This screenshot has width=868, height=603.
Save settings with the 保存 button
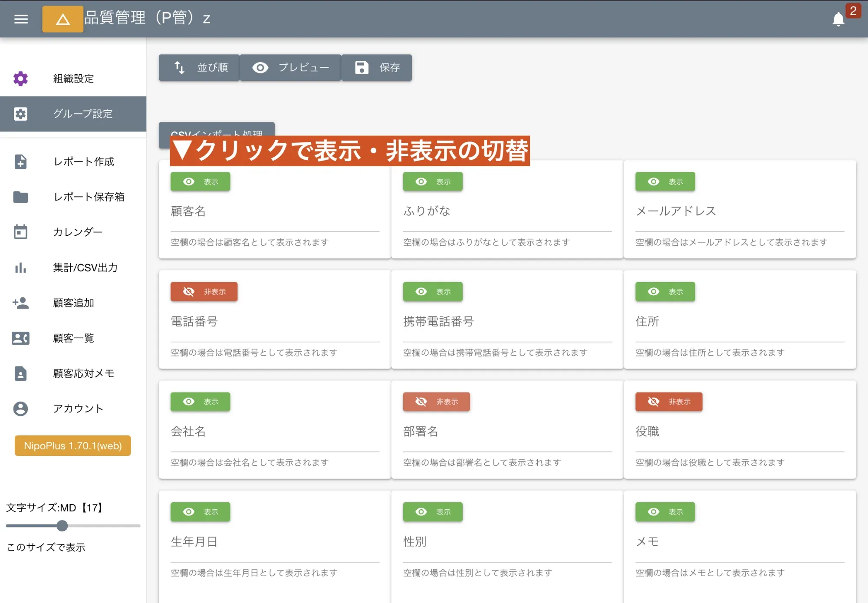click(377, 68)
